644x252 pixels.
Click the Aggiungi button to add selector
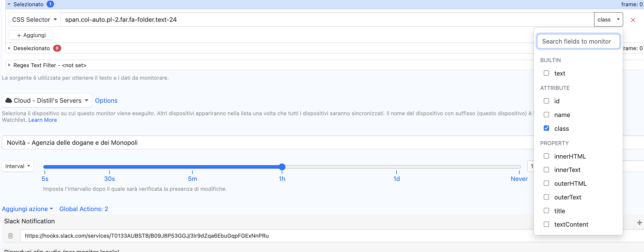click(31, 35)
